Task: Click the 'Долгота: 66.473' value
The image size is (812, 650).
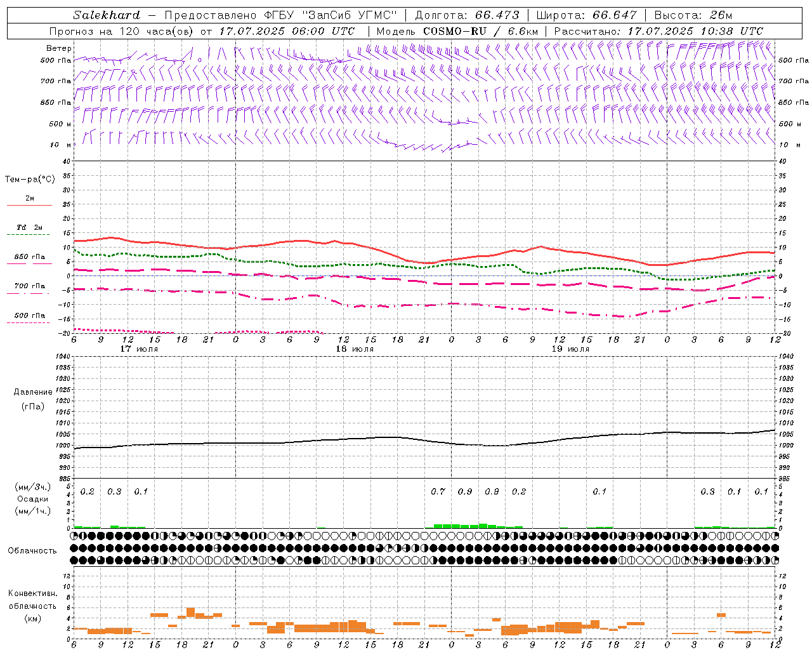Action: [467, 15]
